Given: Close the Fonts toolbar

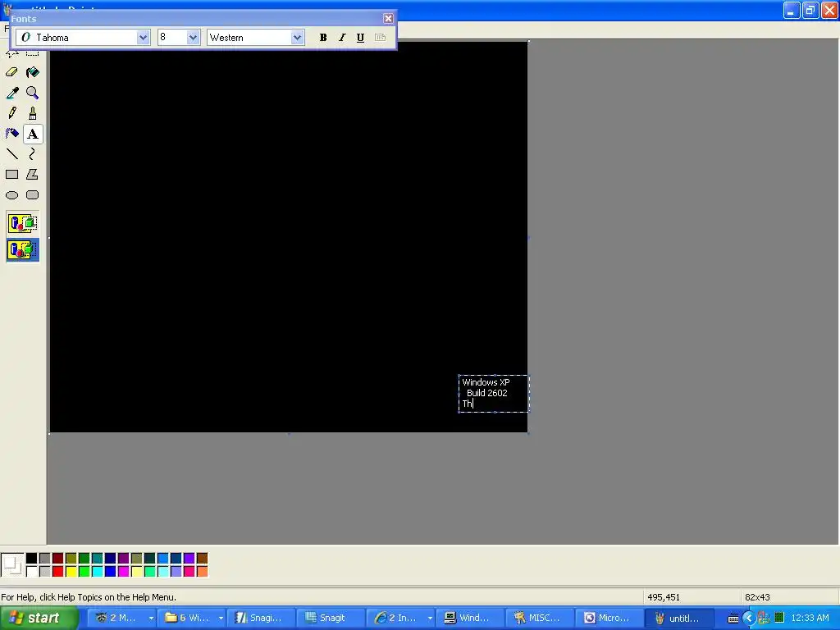Looking at the screenshot, I should [x=388, y=19].
